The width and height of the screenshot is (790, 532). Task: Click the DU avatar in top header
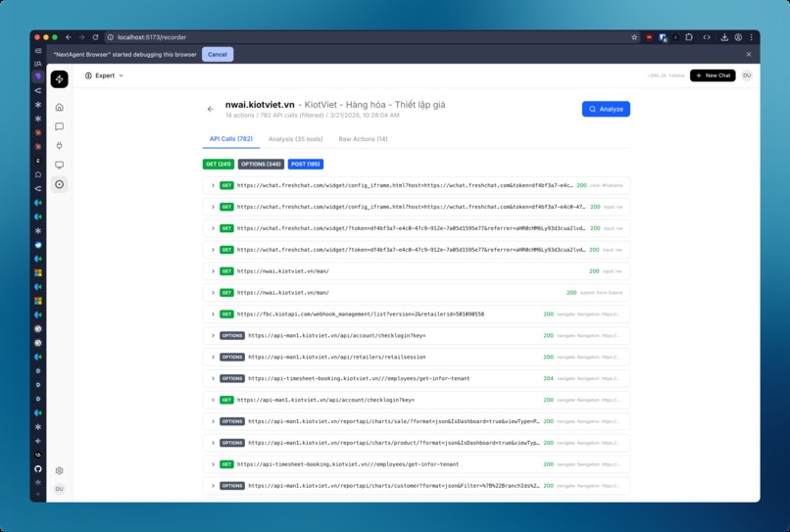tap(747, 75)
